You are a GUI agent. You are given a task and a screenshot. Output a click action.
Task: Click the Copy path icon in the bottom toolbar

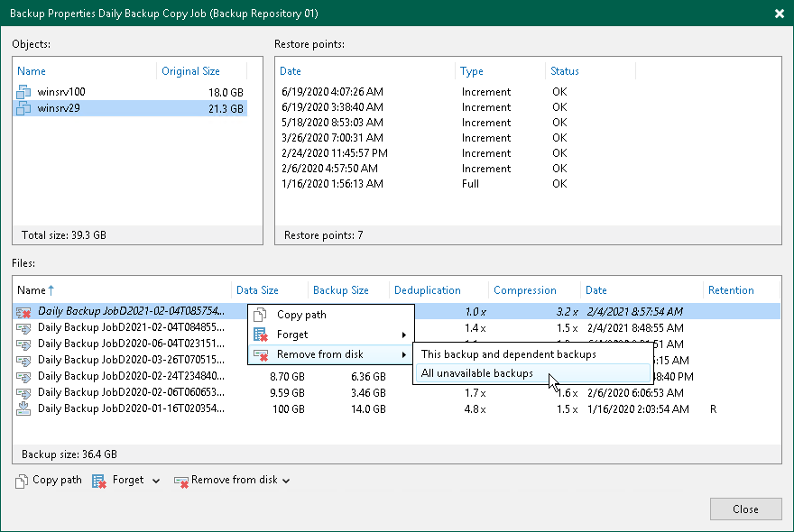(x=20, y=480)
